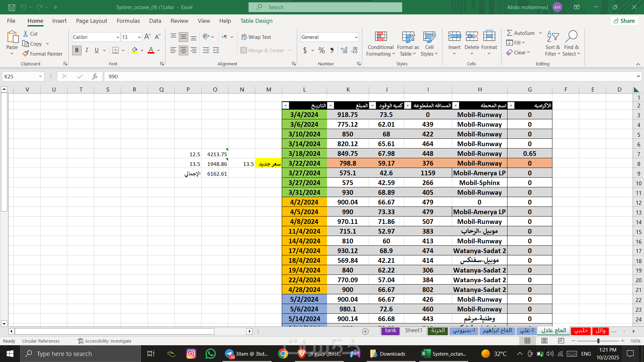644x362 pixels.
Task: Open the التاريخ column filter dropdown
Action: click(285, 106)
